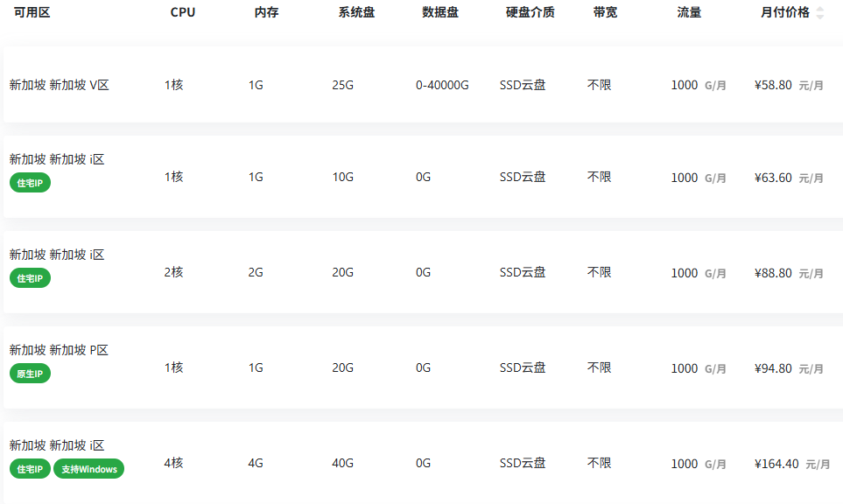
Task: Click the 支持Windows badge
Action: 88,469
